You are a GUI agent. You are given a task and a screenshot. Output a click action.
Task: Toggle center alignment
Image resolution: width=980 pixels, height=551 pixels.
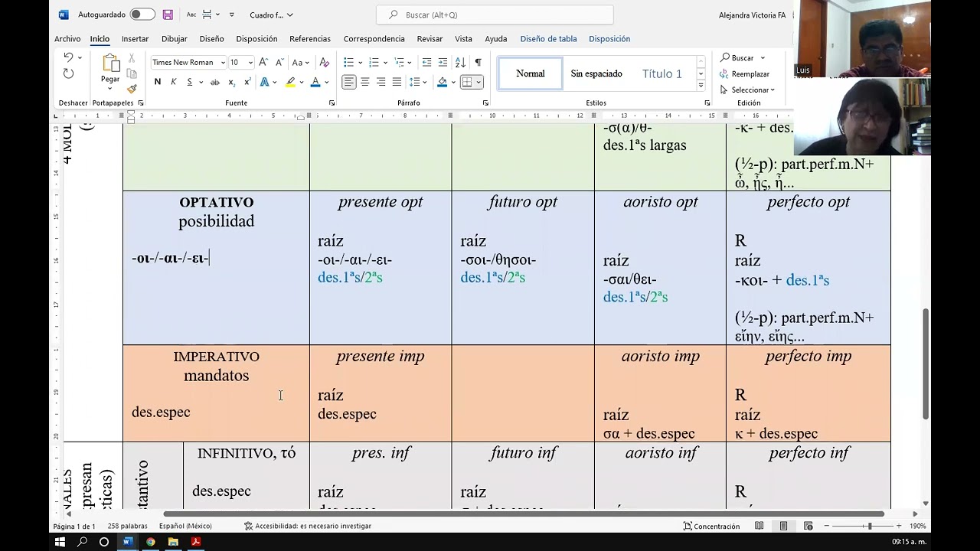[365, 82]
